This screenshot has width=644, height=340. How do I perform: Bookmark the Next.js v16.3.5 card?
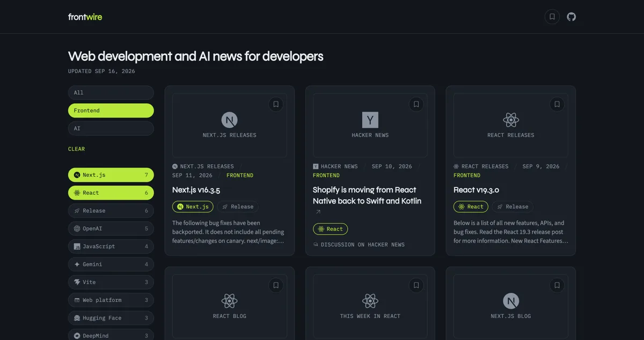pyautogui.click(x=276, y=104)
